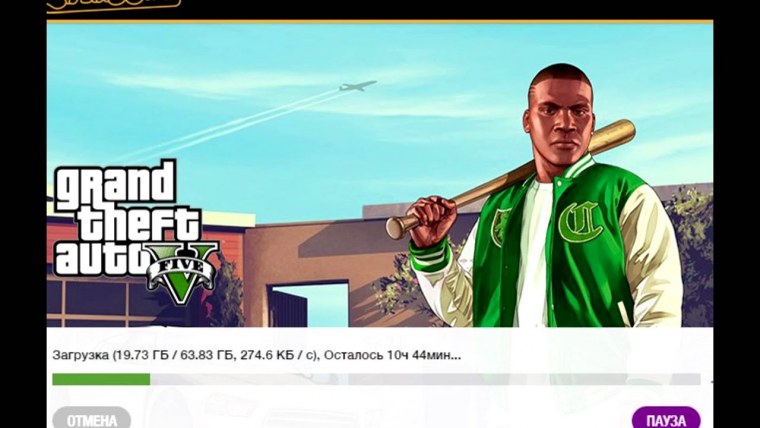Click the 'Осталось 10ч 44мин' remaining time text

(x=390, y=355)
